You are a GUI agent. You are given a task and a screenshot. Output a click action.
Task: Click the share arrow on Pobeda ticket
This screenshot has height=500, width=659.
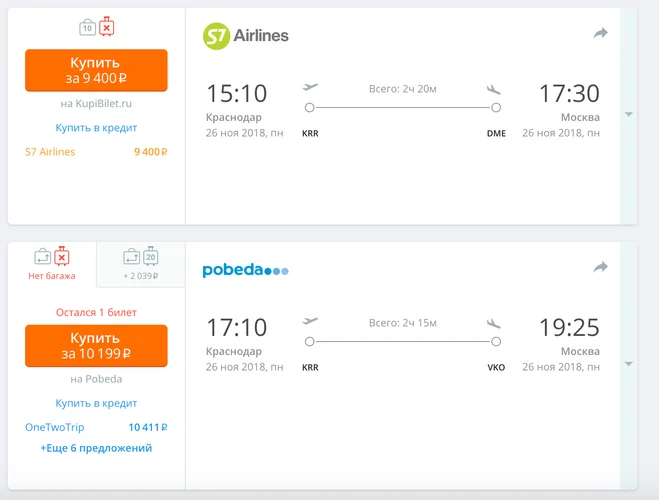point(601,267)
